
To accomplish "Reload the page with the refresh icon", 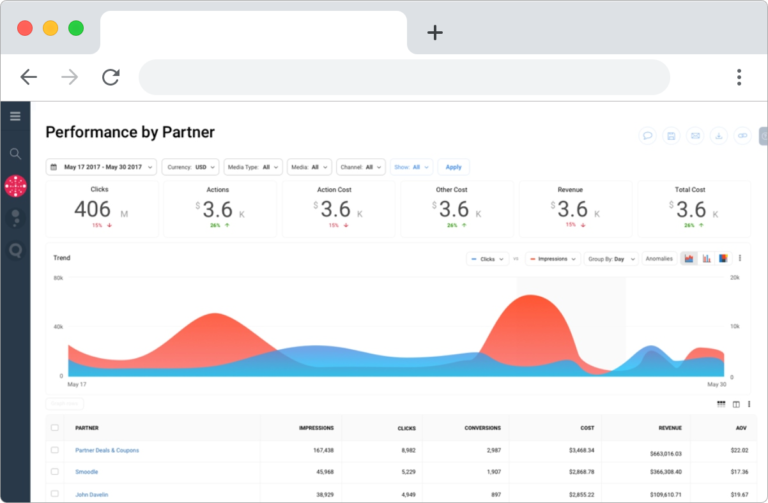I will pyautogui.click(x=111, y=77).
